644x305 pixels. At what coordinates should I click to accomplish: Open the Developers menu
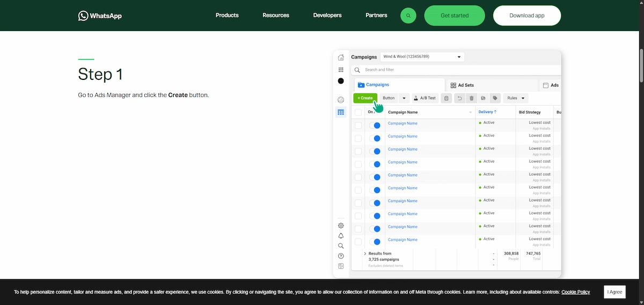pos(327,16)
